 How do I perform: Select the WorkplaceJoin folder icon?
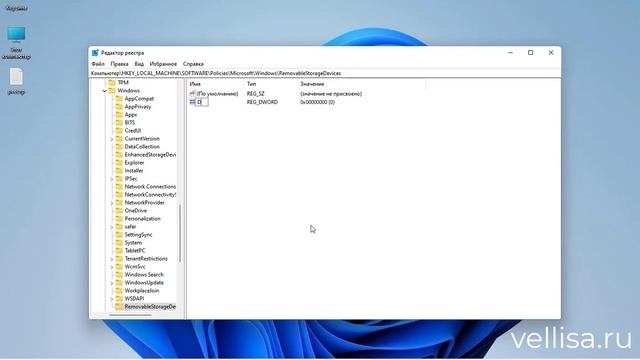pyautogui.click(x=119, y=291)
